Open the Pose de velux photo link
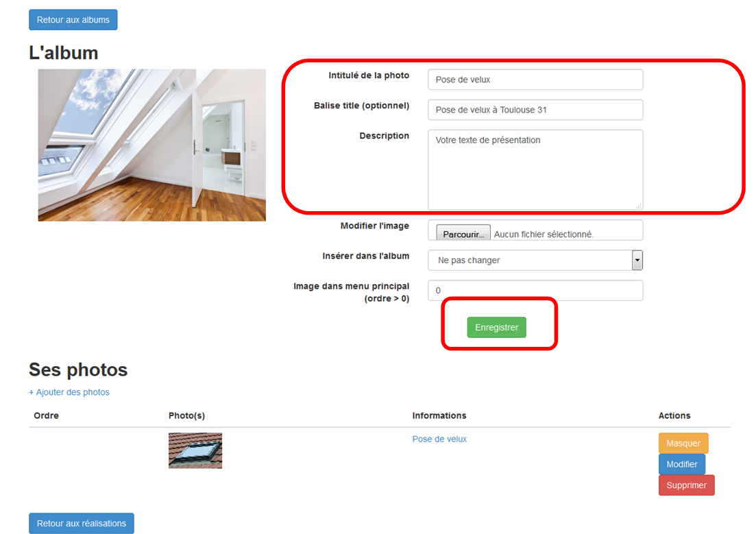This screenshot has height=534, width=756. [439, 439]
